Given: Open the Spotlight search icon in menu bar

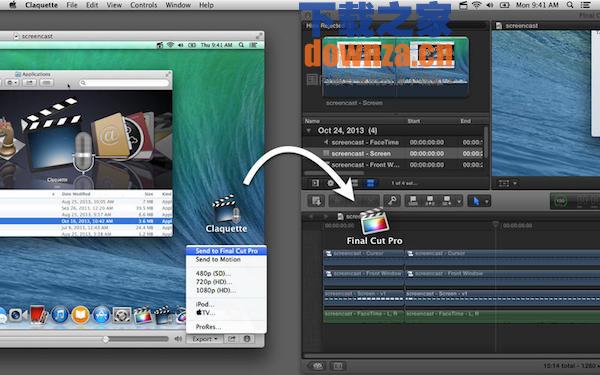Looking at the screenshot, I should [570, 5].
